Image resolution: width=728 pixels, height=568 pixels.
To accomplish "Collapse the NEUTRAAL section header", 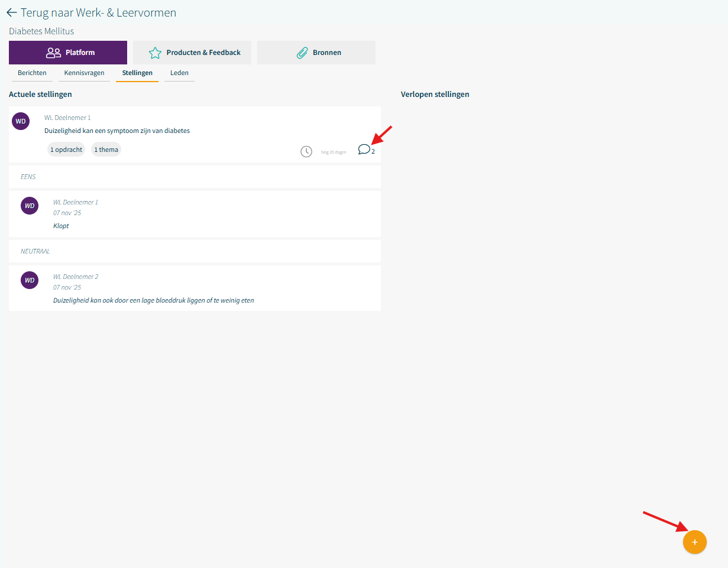I will [x=195, y=251].
